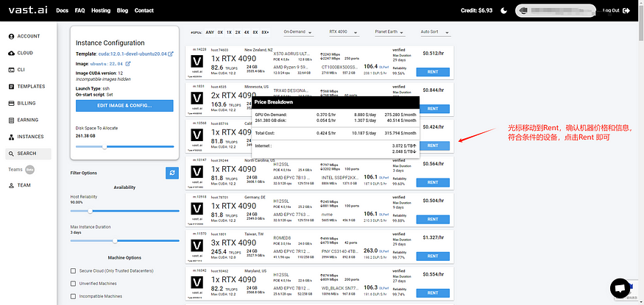Click the Log Out arrow icon

pos(626,11)
